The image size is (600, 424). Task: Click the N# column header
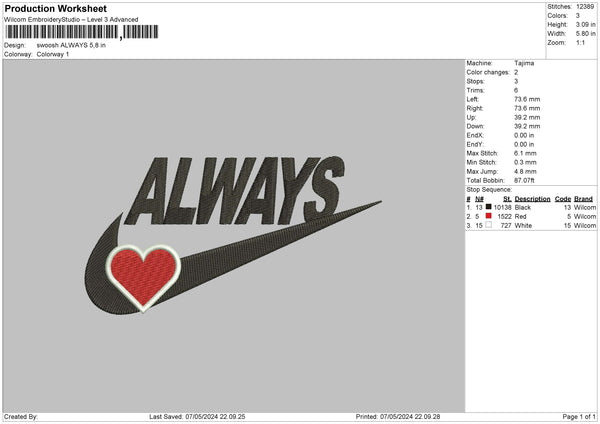click(479, 199)
